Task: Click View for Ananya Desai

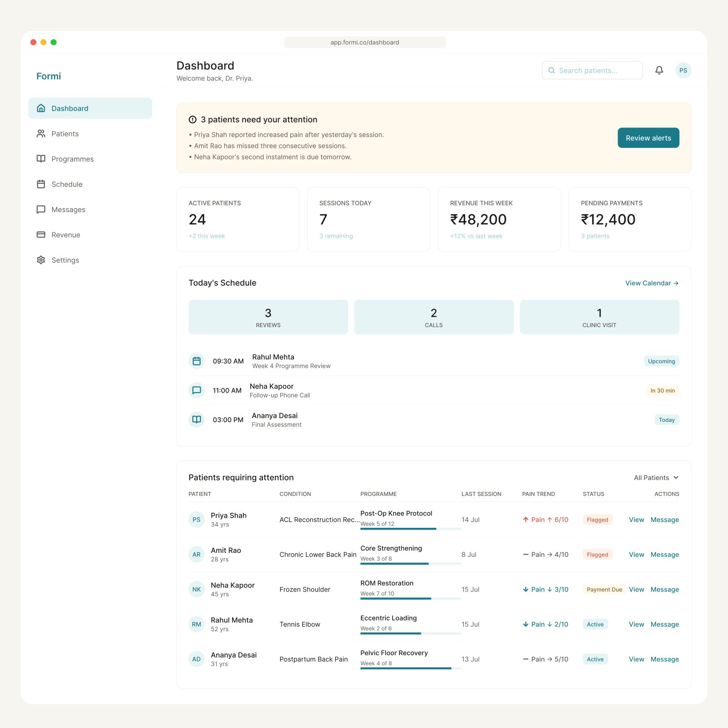Action: (637, 659)
